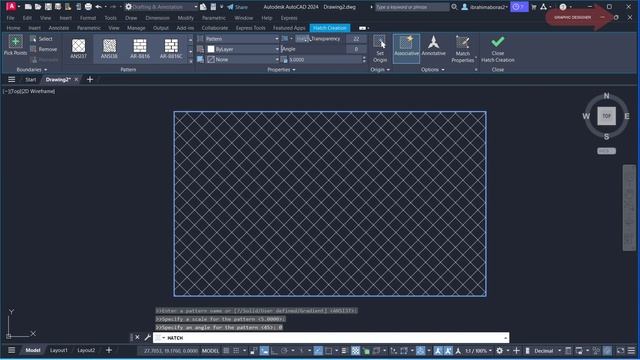Image resolution: width=640 pixels, height=360 pixels.
Task: Click the command line customize wrench icon
Action: point(147,338)
